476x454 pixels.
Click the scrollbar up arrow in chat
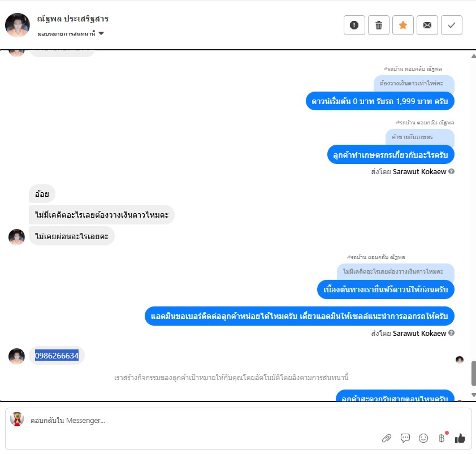473,56
